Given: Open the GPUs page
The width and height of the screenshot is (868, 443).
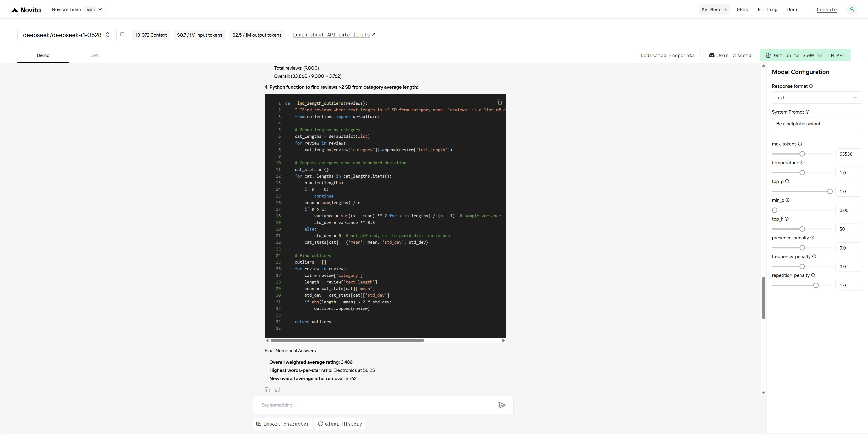Looking at the screenshot, I should tap(742, 10).
